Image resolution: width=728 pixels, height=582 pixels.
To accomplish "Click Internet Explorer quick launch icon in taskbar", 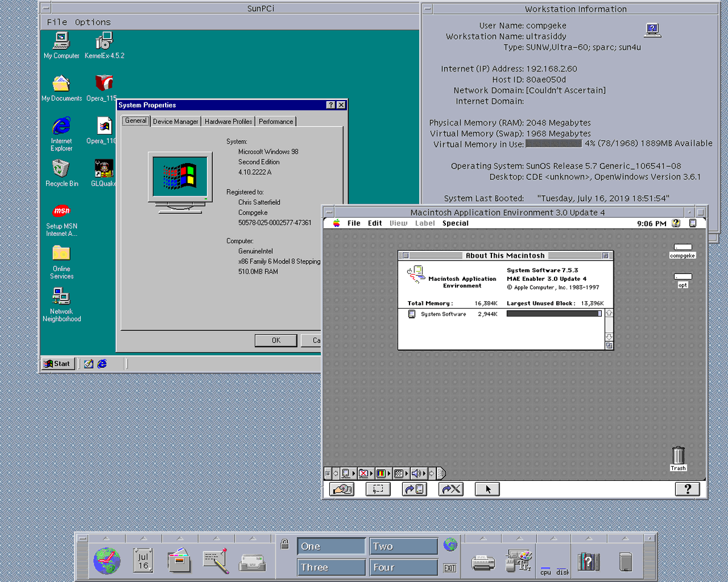I will [102, 364].
